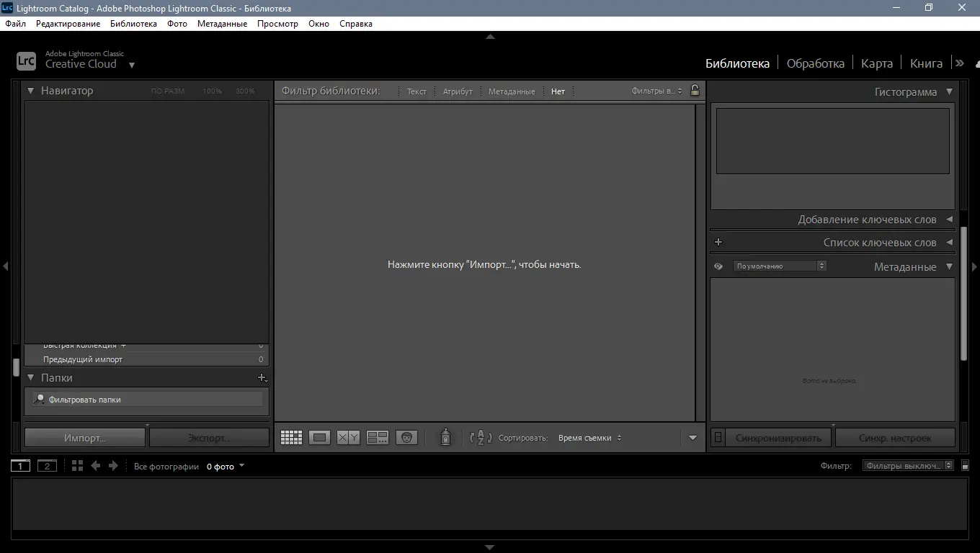This screenshot has width=980, height=553.
Task: Toggle the filmstrip filter switch at far right
Action: pyautogui.click(x=966, y=466)
